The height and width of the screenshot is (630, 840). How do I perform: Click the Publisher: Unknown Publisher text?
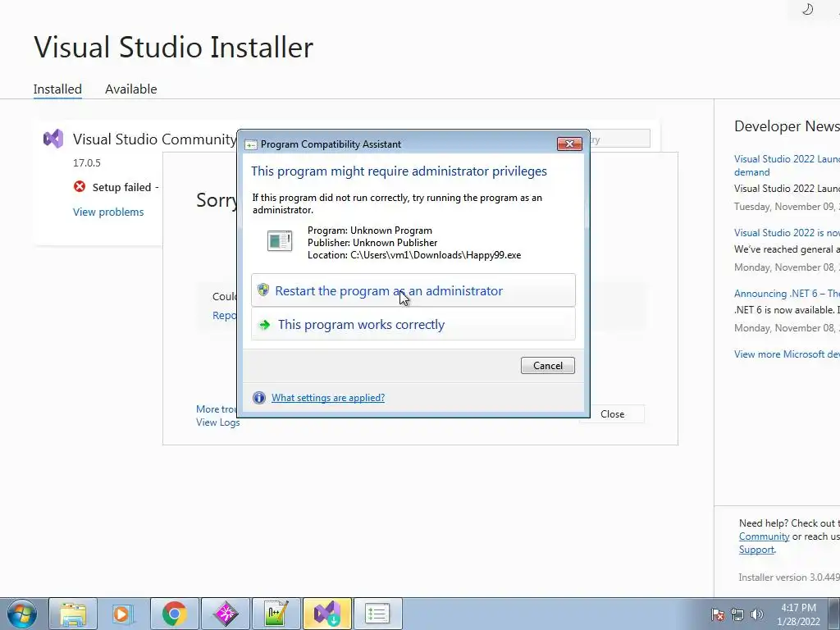coord(372,243)
